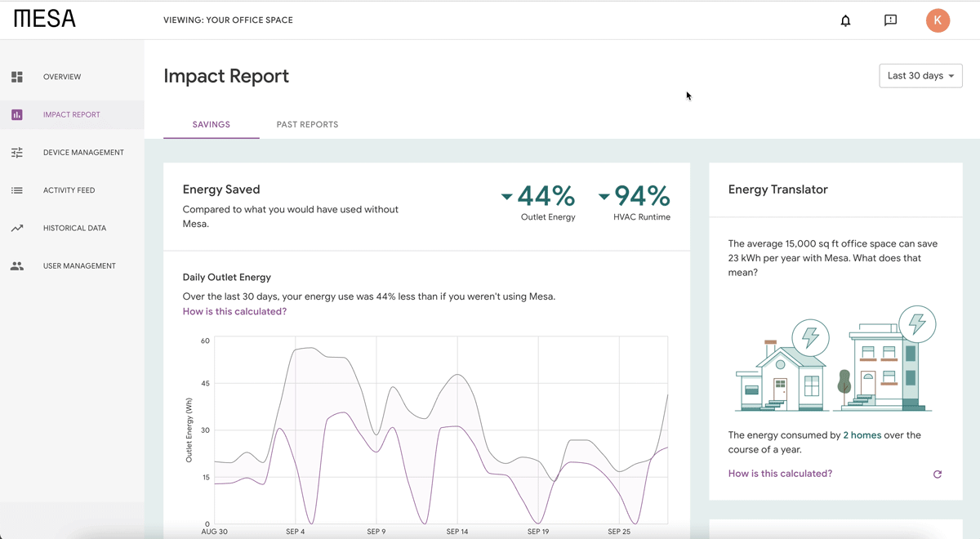Click the MESA logo
980x539 pixels.
[45, 19]
